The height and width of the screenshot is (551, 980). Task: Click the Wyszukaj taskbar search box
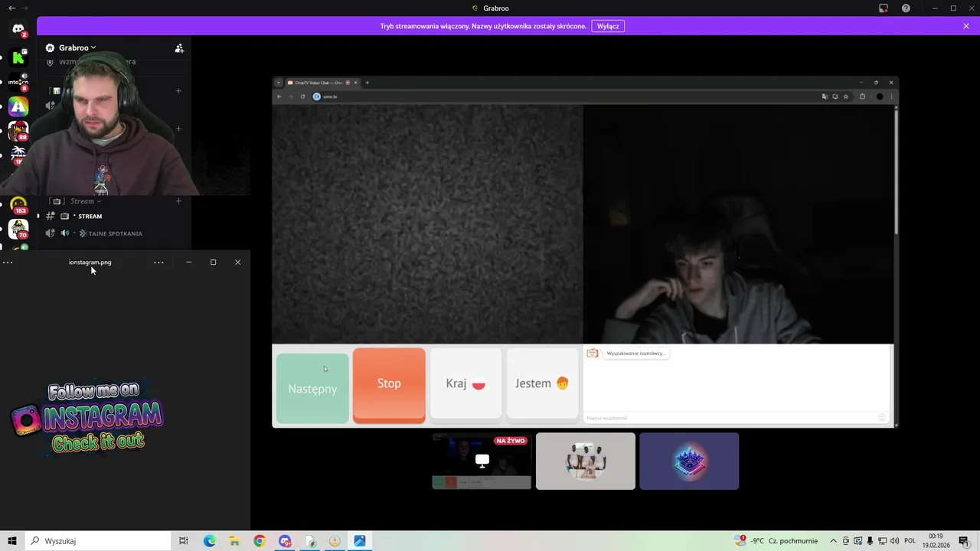click(98, 541)
